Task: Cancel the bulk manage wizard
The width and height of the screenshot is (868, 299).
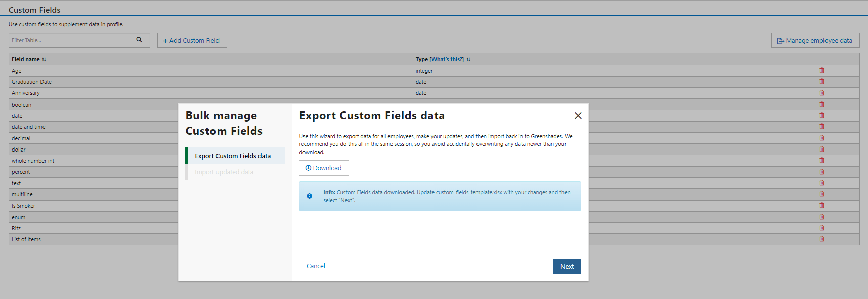Action: point(316,266)
